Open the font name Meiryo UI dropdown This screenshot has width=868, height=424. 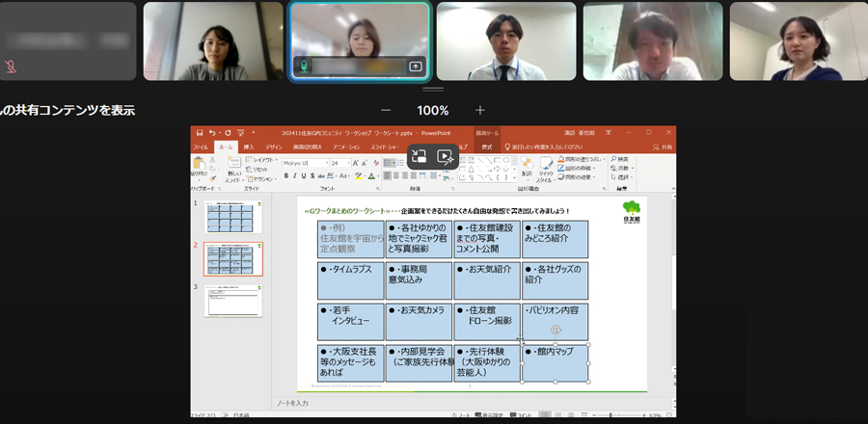[x=327, y=163]
